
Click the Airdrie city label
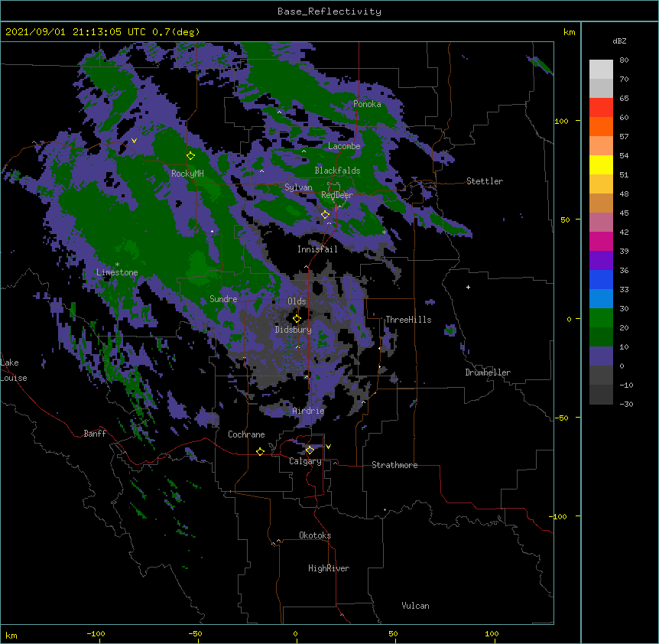point(308,411)
